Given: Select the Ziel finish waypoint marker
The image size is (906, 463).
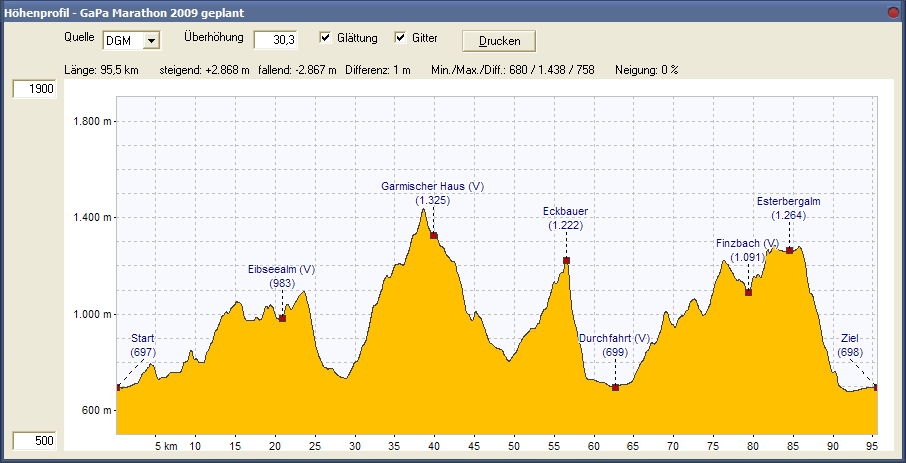Looking at the screenshot, I should click(876, 387).
